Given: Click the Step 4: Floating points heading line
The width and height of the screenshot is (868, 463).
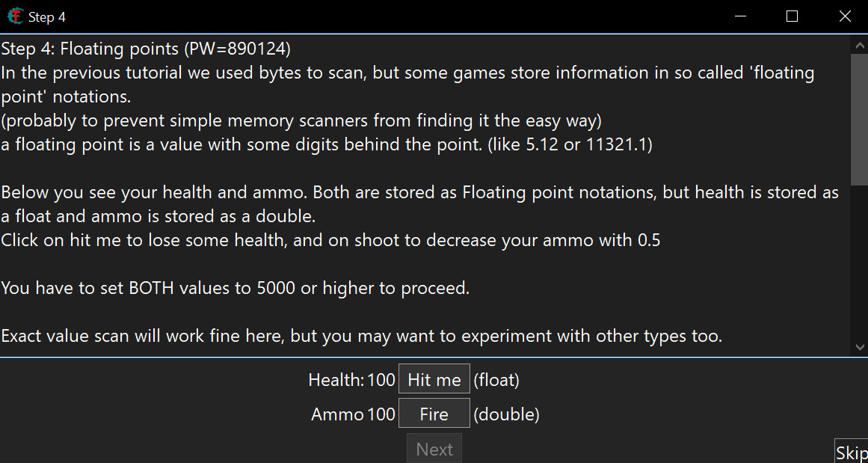Looking at the screenshot, I should click(x=146, y=49).
